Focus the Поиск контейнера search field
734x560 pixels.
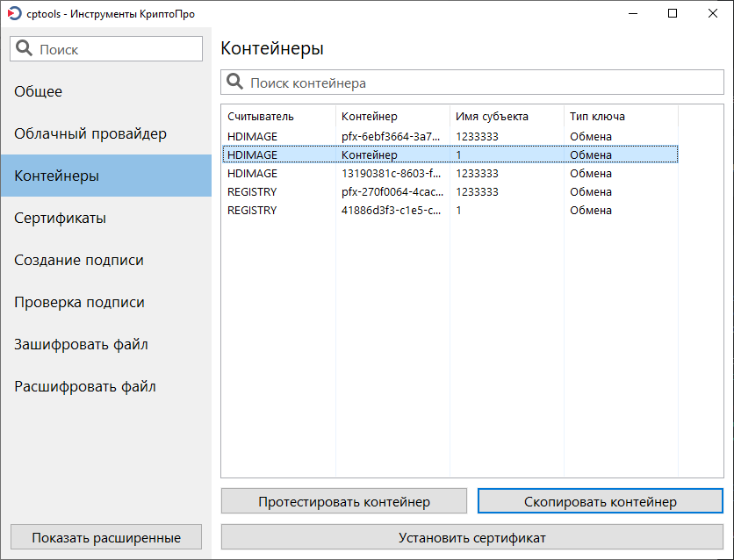[x=483, y=83]
